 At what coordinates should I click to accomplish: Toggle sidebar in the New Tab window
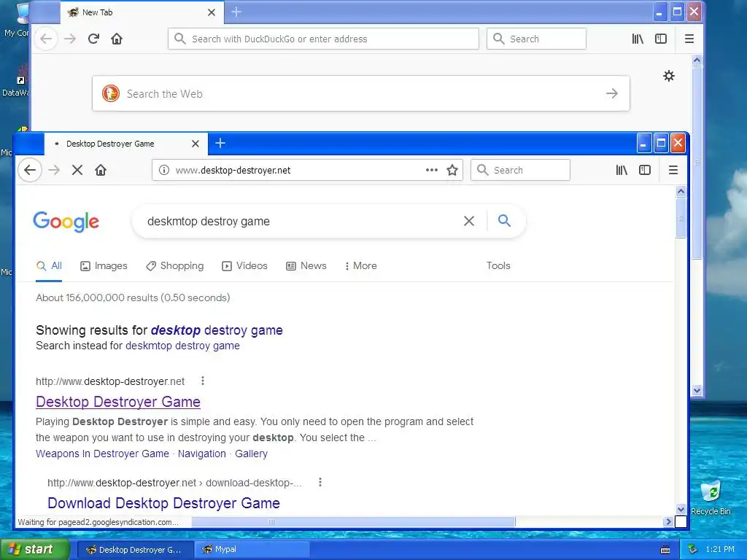[661, 39]
